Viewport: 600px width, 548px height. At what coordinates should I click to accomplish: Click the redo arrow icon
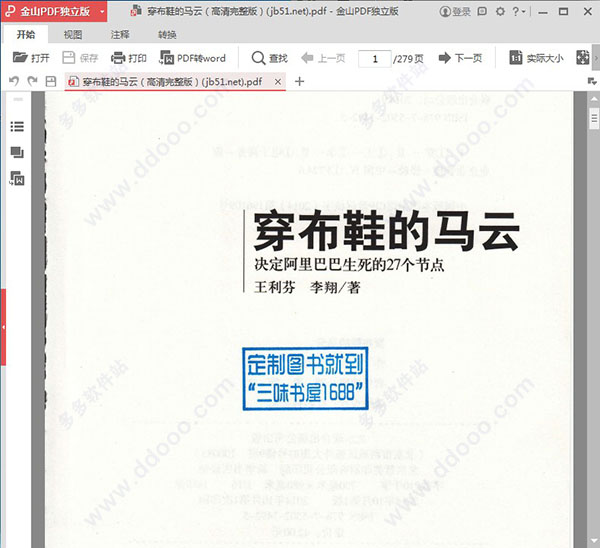pyautogui.click(x=33, y=81)
